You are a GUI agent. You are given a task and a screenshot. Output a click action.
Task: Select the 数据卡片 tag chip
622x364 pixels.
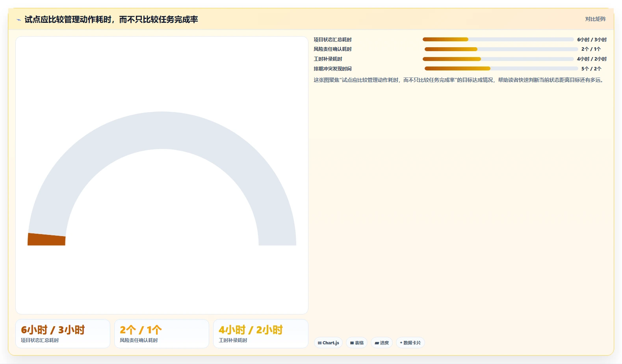click(x=410, y=343)
